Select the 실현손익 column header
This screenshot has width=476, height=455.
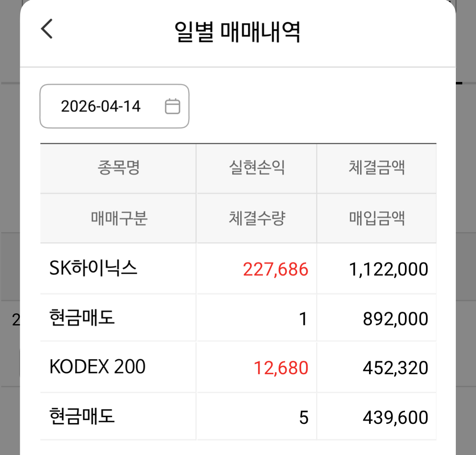[x=257, y=168]
